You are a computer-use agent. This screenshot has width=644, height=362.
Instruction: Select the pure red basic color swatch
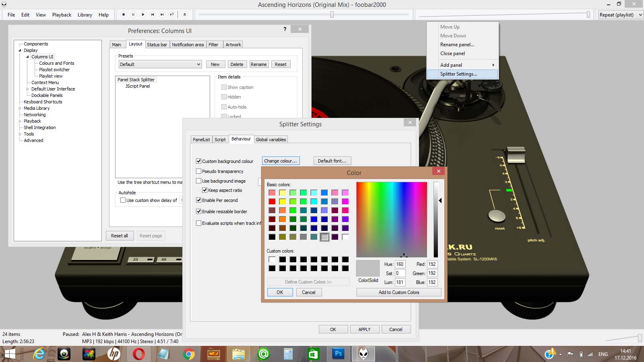[x=272, y=202]
